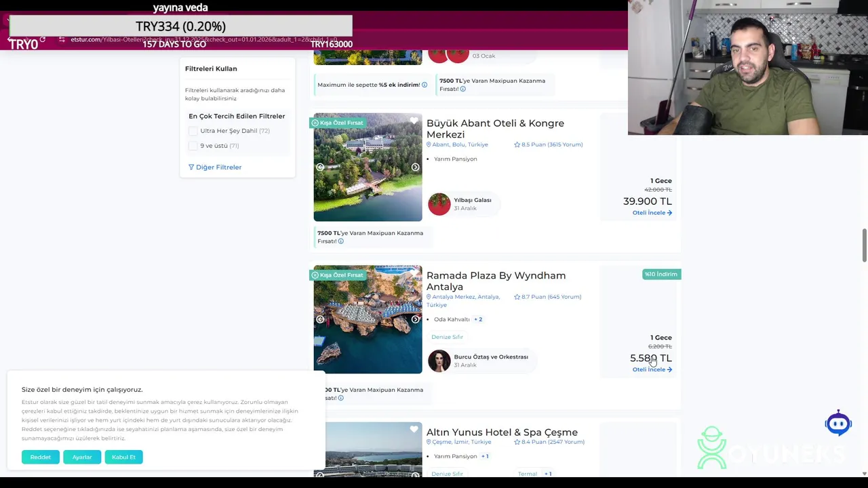
Task: Click the page vertical scrollbar thumb
Action: tap(864, 245)
